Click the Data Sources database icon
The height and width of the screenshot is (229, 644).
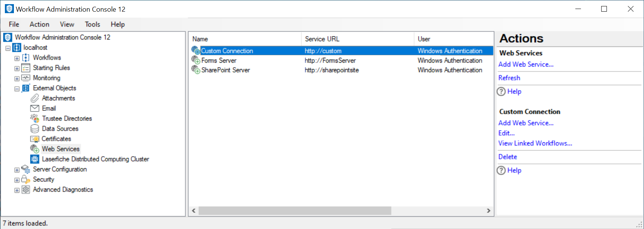click(x=35, y=129)
